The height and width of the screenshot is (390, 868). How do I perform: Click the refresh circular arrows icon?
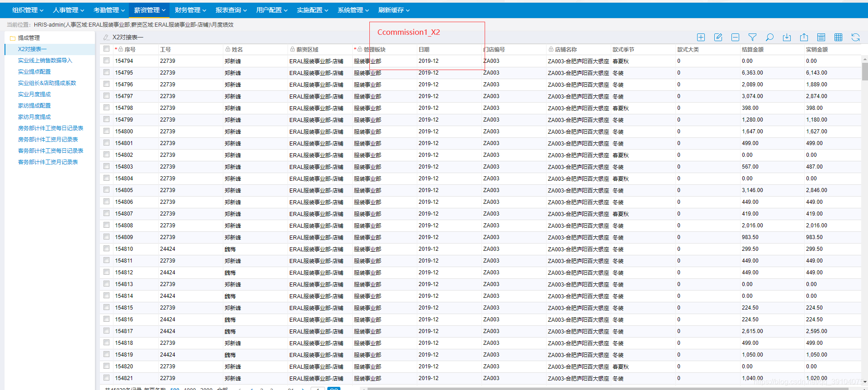pyautogui.click(x=855, y=38)
